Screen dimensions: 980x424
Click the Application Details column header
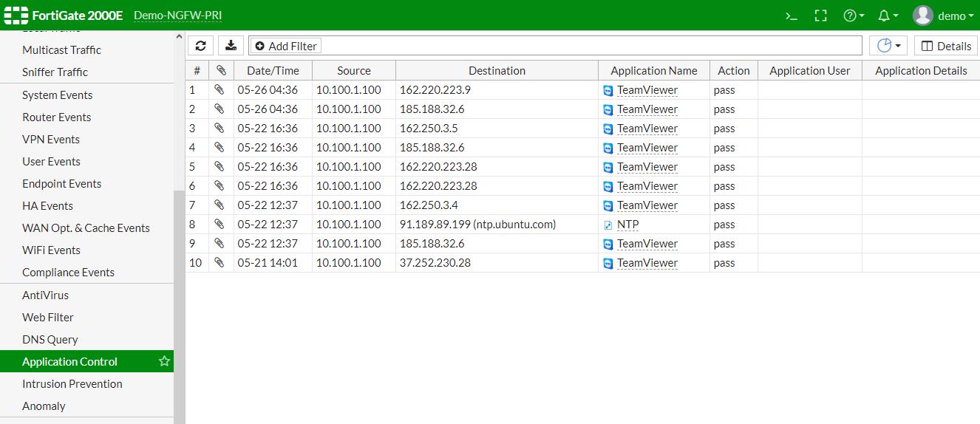click(921, 71)
